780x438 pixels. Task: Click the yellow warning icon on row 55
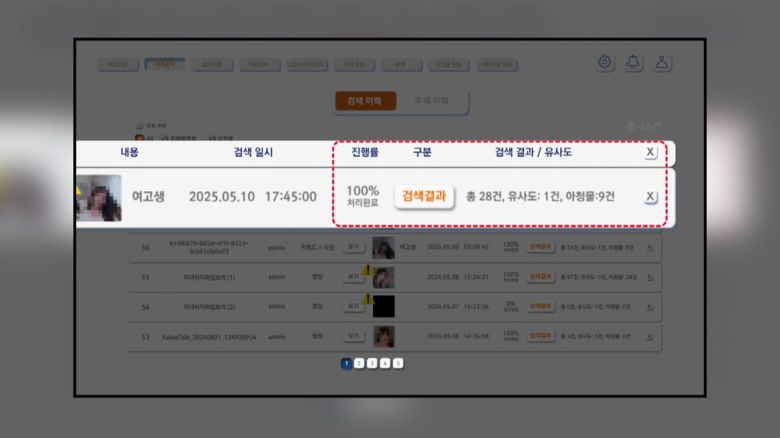[x=368, y=270]
